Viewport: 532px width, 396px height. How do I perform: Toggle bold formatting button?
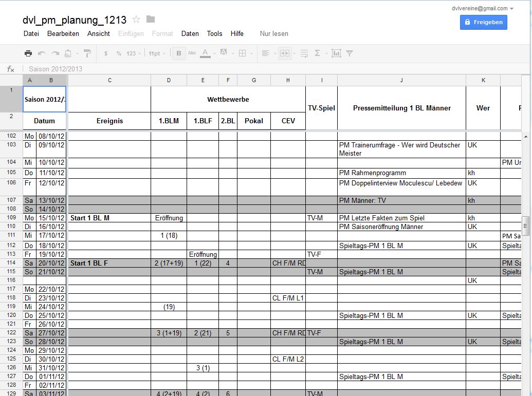(179, 53)
